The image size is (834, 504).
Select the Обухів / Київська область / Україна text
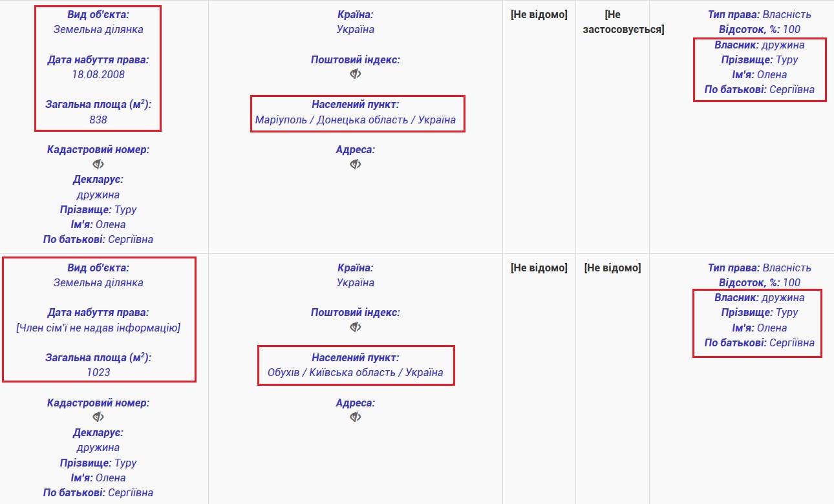click(x=356, y=372)
